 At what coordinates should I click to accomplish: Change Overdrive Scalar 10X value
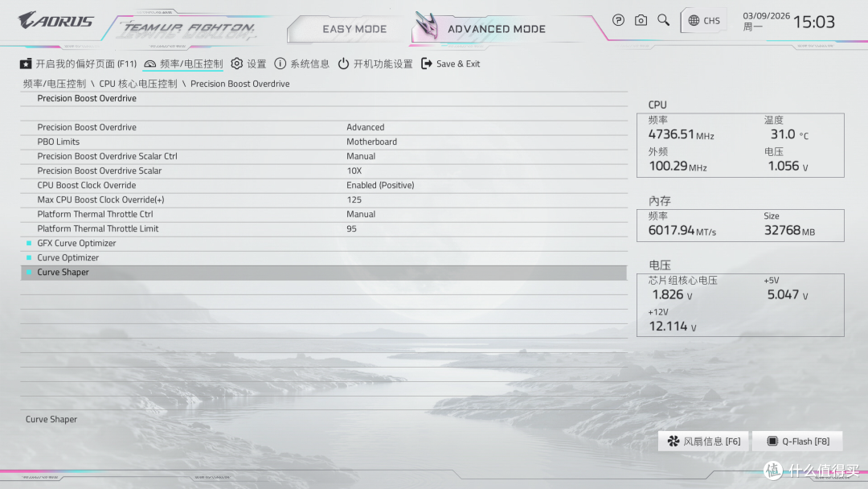354,171
